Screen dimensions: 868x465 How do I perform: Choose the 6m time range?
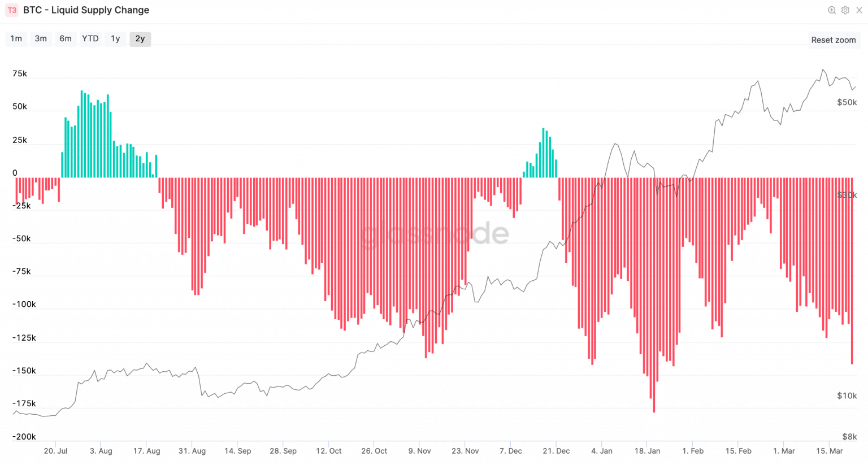(66, 38)
